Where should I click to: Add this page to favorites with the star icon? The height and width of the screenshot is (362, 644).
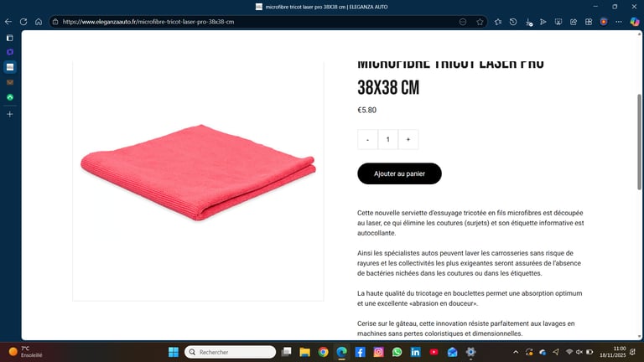[x=480, y=22]
